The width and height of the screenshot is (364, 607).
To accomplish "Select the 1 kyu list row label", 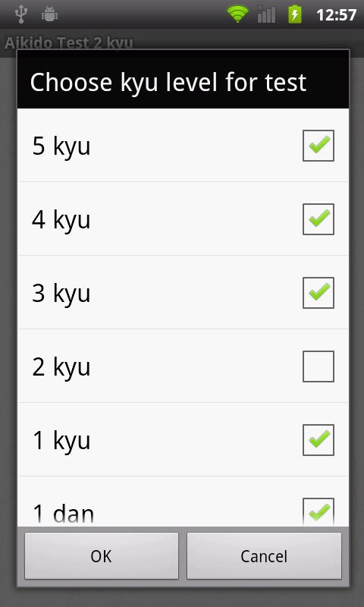I will coord(61,442).
